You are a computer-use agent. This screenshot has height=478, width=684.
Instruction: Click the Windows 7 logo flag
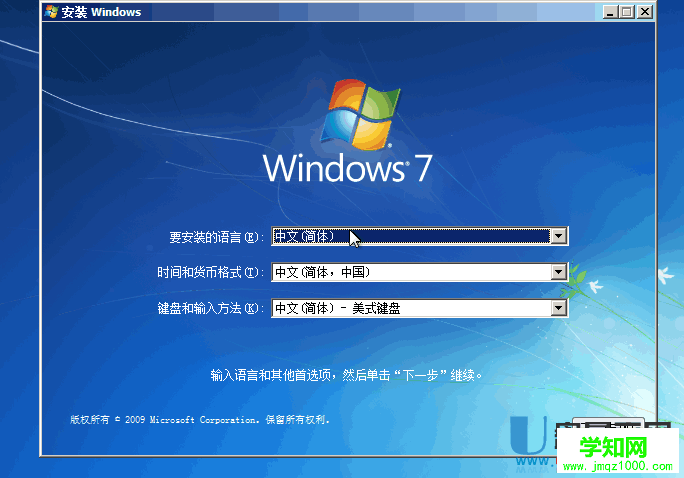pos(360,114)
